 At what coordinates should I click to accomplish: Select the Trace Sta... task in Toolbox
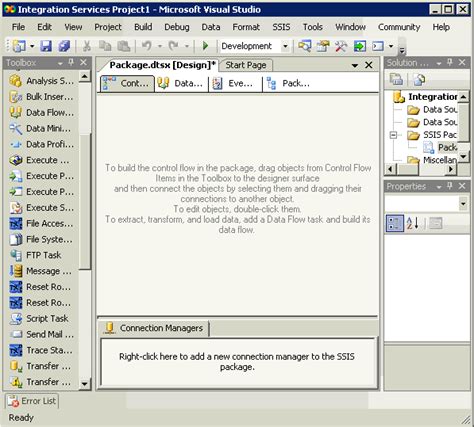[41, 350]
